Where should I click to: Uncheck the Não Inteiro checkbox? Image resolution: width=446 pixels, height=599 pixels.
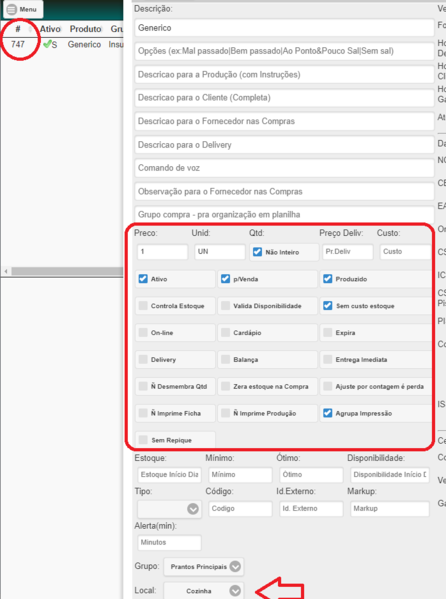(258, 252)
